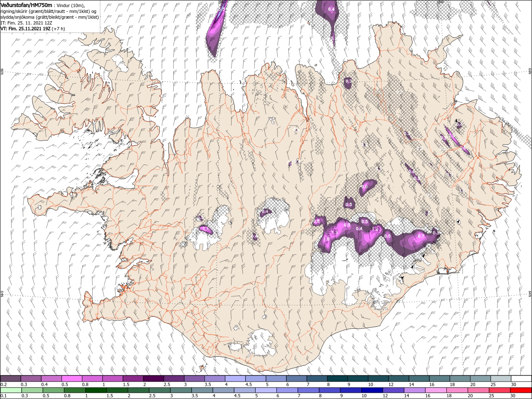The image size is (532, 399).
Task: Select the snow scale swatch between 6 and 7
Action: pos(296,379)
